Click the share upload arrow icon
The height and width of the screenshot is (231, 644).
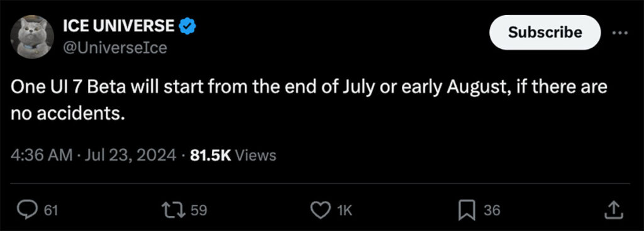click(x=615, y=210)
